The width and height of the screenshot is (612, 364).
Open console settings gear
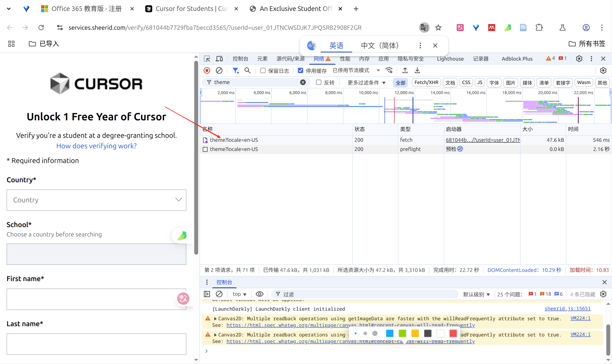(x=603, y=294)
